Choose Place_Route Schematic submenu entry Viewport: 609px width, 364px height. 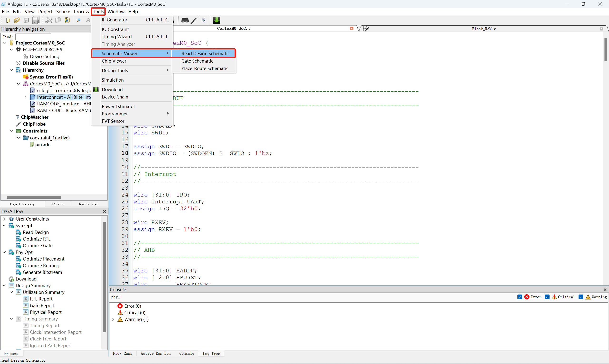(x=204, y=68)
